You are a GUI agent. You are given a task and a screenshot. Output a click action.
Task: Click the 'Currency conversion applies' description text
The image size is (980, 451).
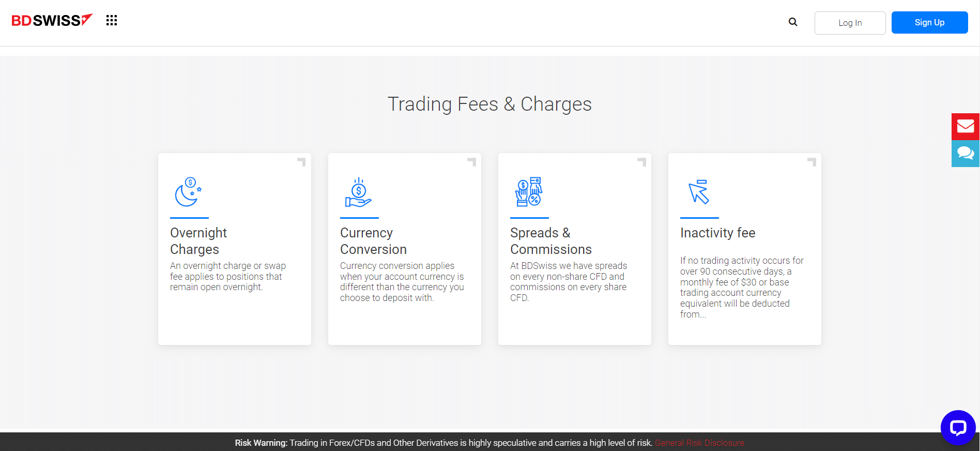coord(402,281)
